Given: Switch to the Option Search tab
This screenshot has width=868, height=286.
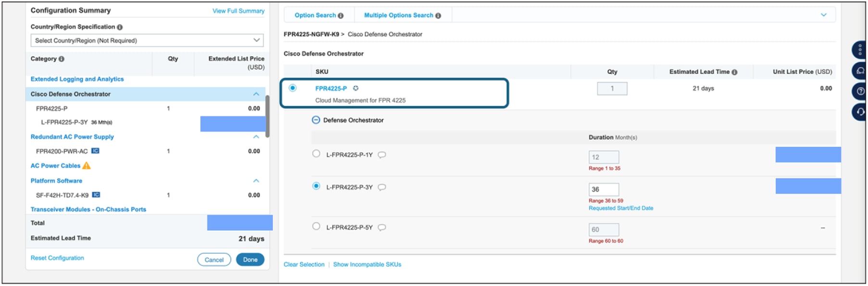Looking at the screenshot, I should pos(319,15).
